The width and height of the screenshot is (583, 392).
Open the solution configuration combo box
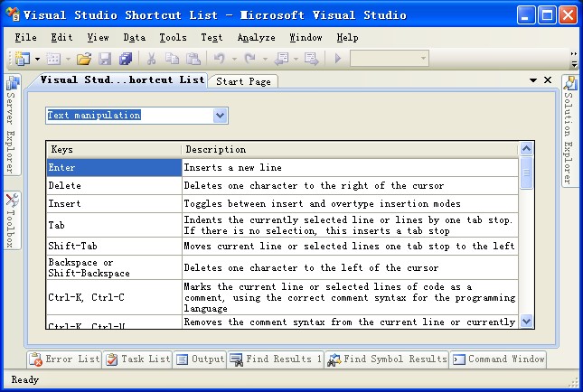pos(389,59)
